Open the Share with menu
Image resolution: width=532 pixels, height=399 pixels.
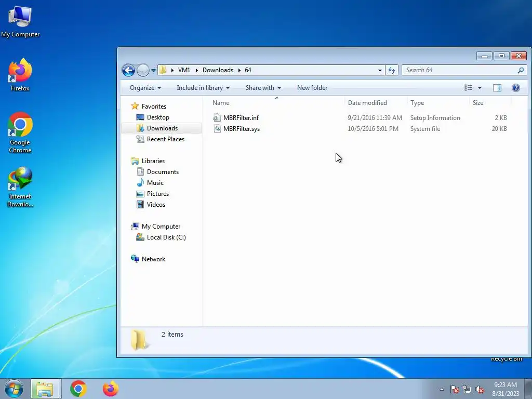pos(263,88)
